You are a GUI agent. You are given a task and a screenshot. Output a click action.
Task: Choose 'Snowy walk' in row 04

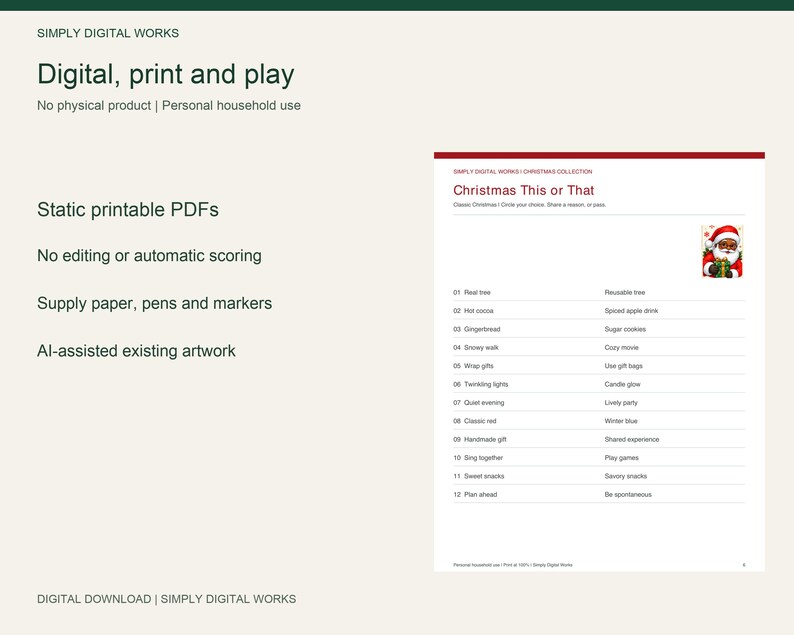(x=481, y=348)
